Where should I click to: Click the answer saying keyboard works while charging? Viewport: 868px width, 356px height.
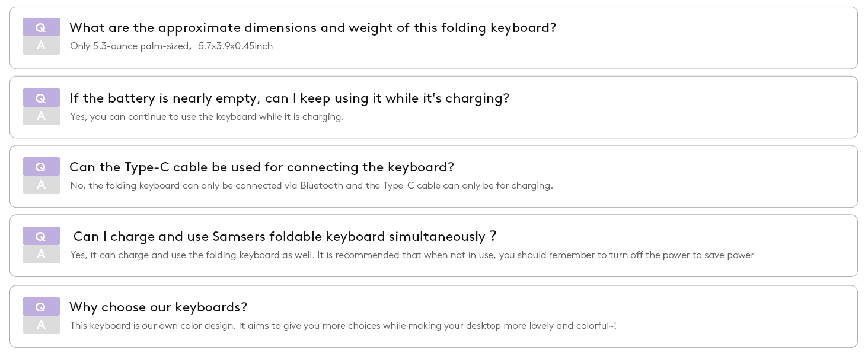click(x=207, y=117)
